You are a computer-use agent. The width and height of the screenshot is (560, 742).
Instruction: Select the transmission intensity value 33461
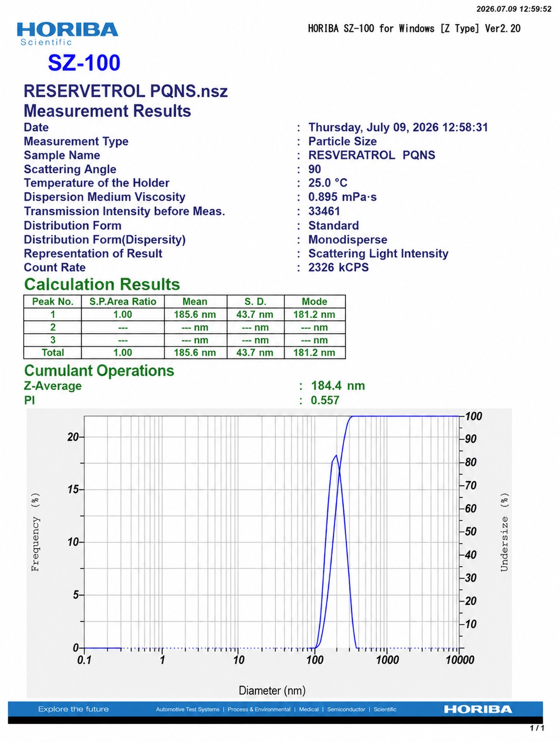(x=324, y=211)
